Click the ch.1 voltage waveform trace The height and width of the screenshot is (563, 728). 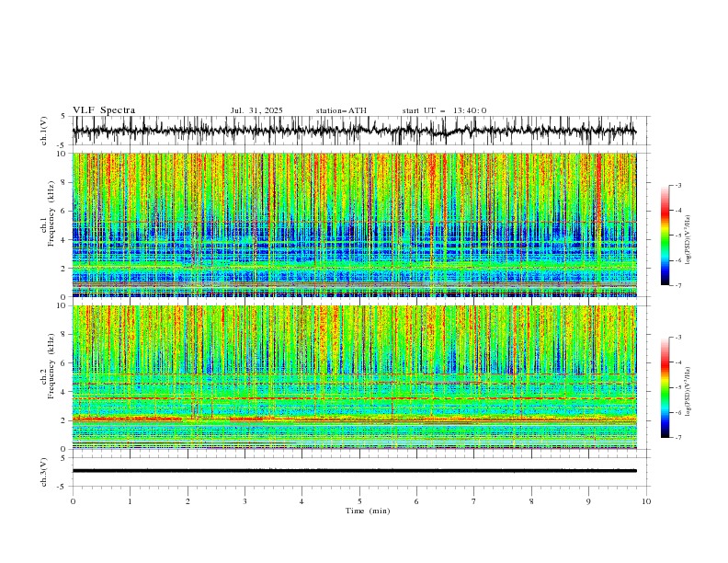354,131
